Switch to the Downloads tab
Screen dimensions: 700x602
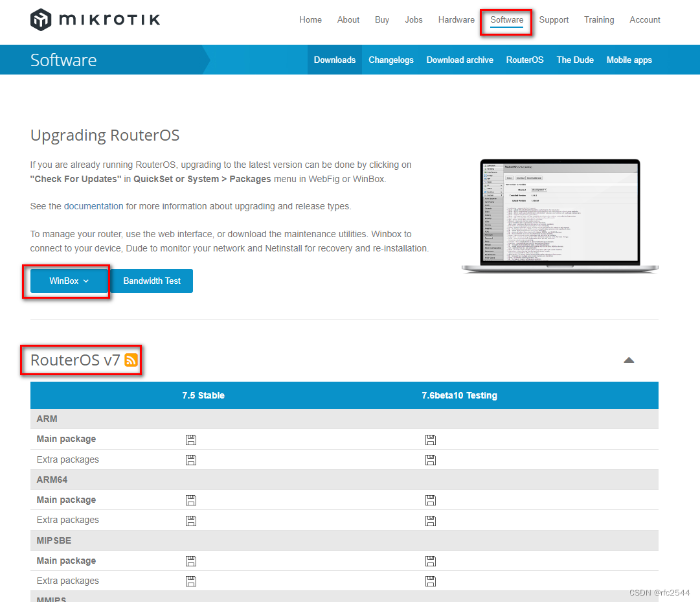pyautogui.click(x=335, y=60)
